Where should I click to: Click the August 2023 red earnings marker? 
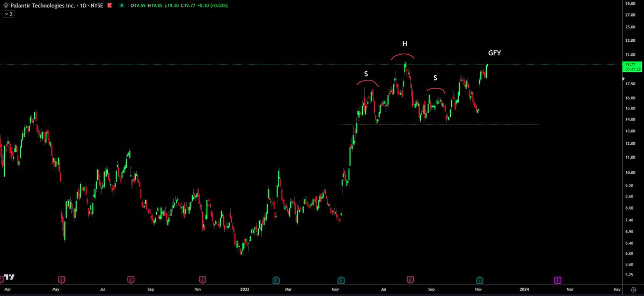point(410,279)
